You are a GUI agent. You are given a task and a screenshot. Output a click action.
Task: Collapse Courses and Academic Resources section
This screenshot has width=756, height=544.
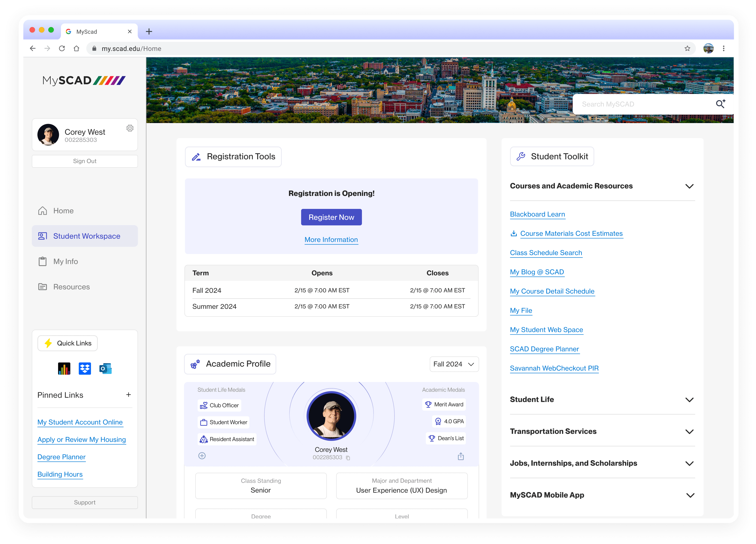689,186
